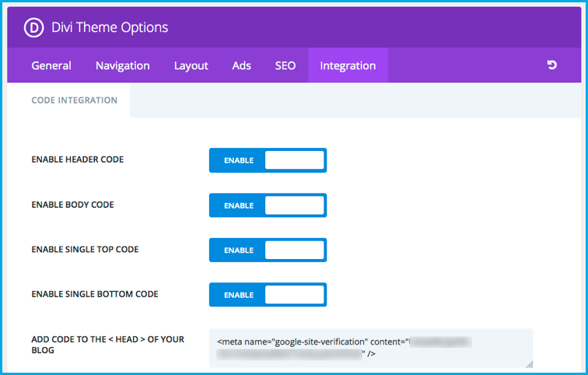Click the Divi logo icon
Viewport: 588px width, 375px height.
[33, 27]
